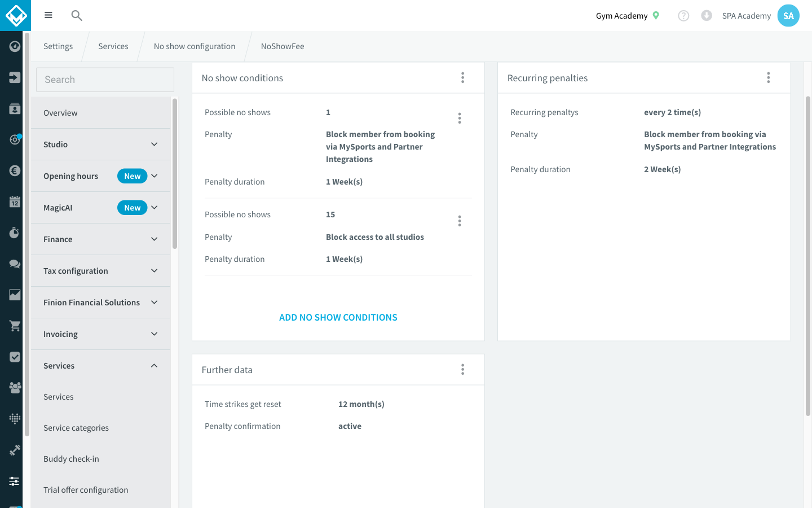This screenshot has height=508, width=812.
Task: Open the SA user avatar button
Action: (788, 16)
